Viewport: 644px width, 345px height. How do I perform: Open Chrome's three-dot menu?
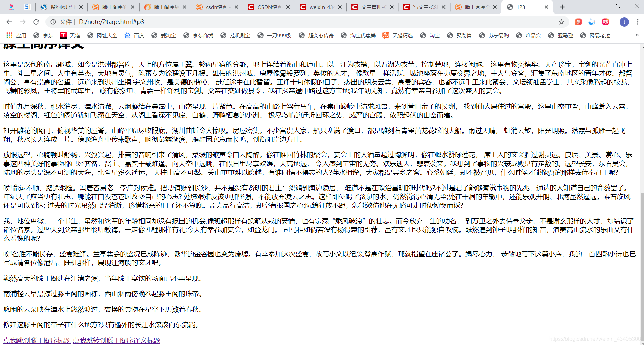(638, 22)
